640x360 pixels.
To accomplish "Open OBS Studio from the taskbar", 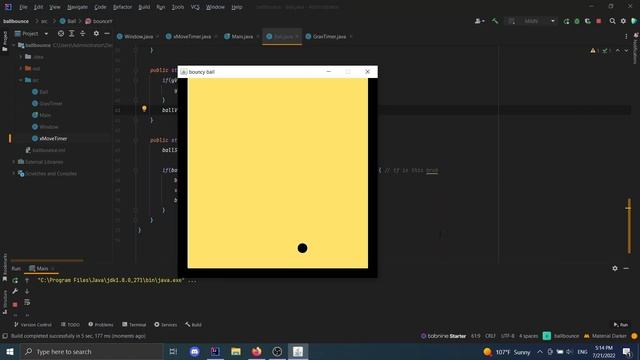I will point(277,351).
